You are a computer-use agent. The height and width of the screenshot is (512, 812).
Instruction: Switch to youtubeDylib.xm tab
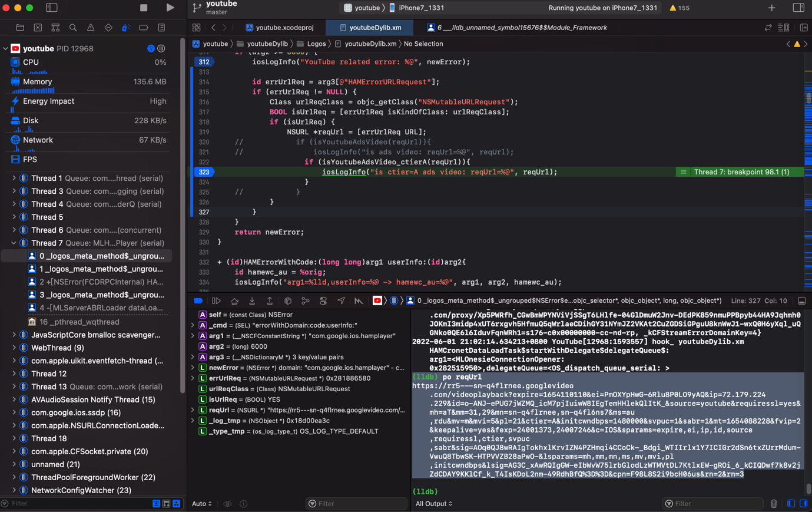point(370,28)
